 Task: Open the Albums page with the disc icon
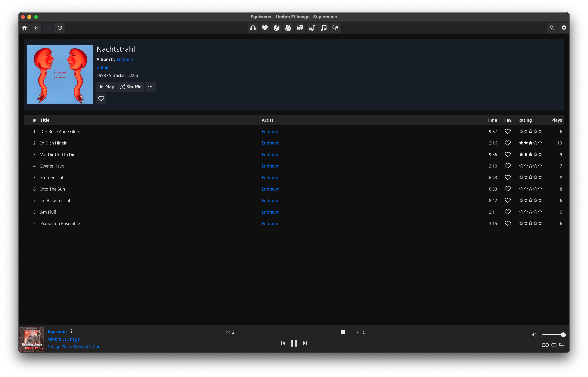coord(276,28)
